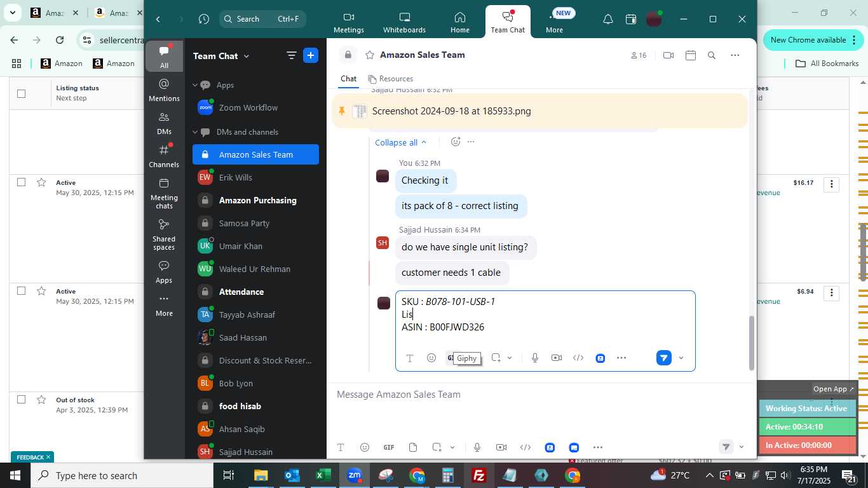
Task: Open emoji picker in the edit message box
Action: tap(431, 358)
